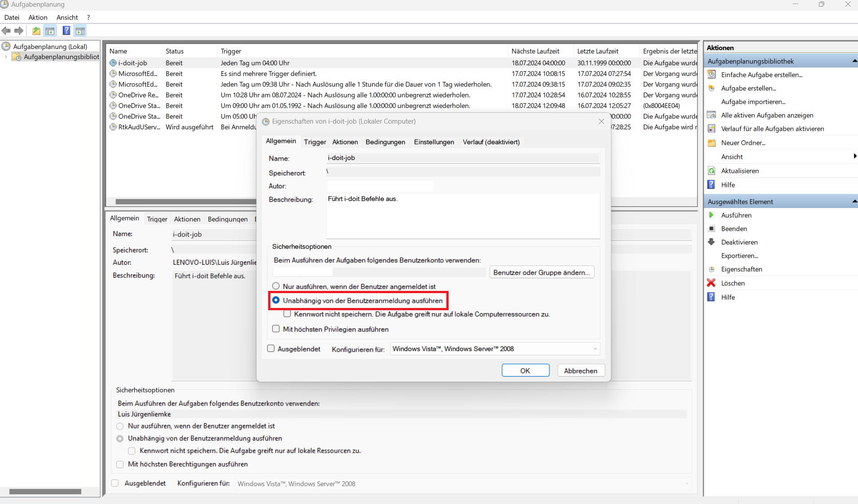
Task: Click the blue help toolbar icon
Action: (66, 31)
